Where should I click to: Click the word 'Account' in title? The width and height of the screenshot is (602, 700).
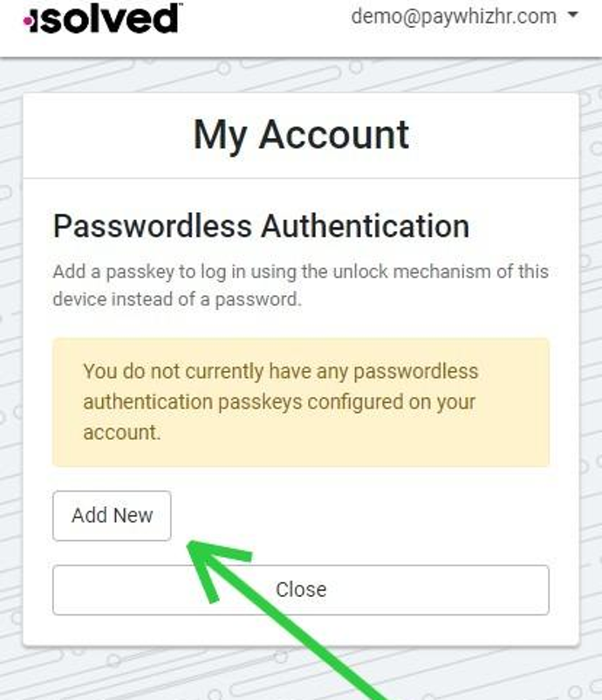[x=334, y=135]
